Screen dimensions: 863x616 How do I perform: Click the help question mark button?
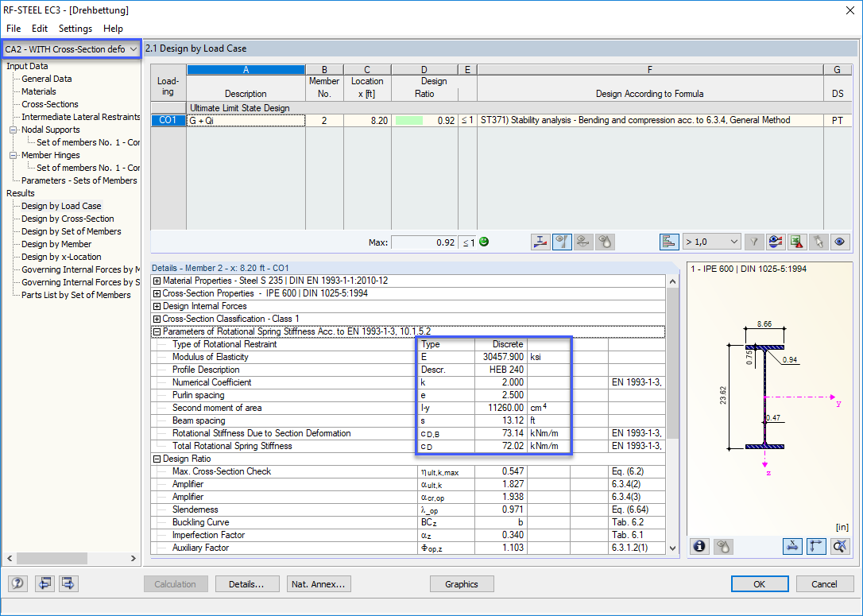point(17,583)
